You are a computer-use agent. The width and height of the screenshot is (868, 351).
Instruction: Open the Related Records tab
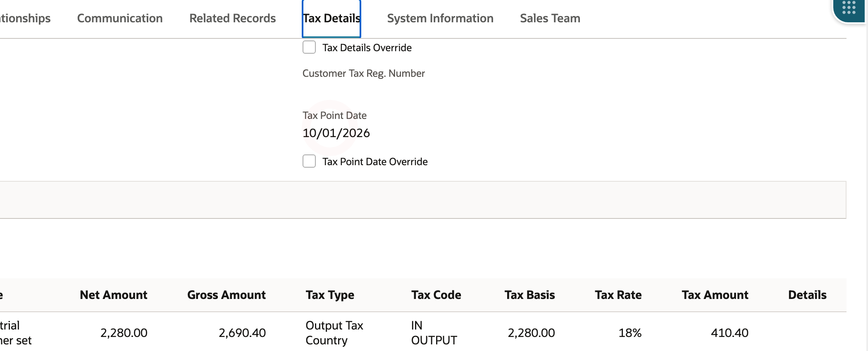(x=232, y=18)
